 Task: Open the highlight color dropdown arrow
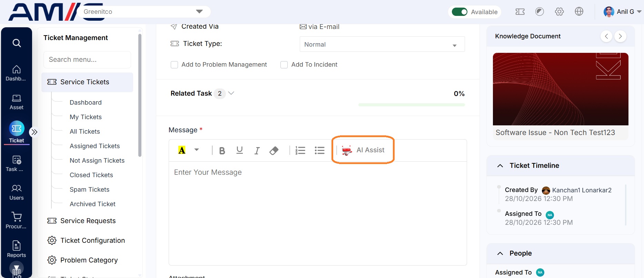point(196,150)
